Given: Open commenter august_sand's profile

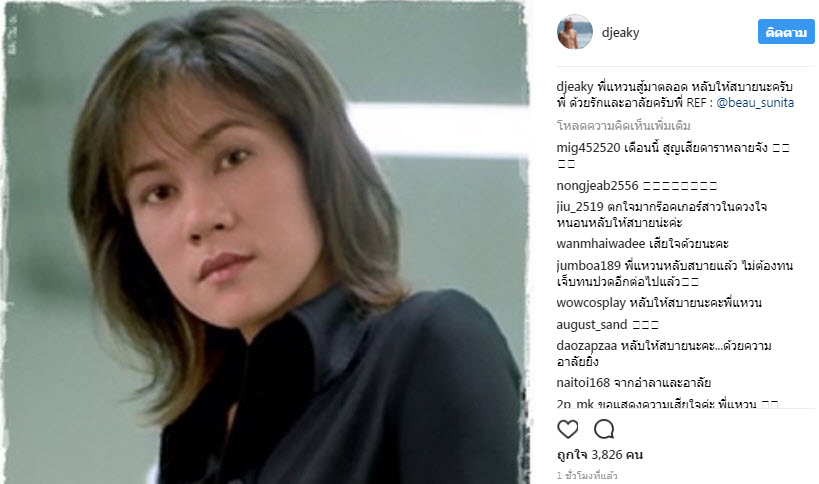Looking at the screenshot, I should [592, 325].
